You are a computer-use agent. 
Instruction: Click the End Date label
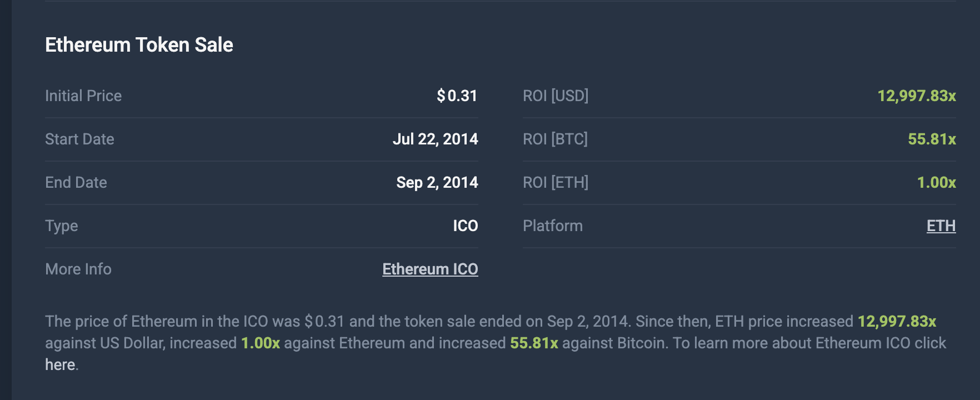[x=76, y=182]
